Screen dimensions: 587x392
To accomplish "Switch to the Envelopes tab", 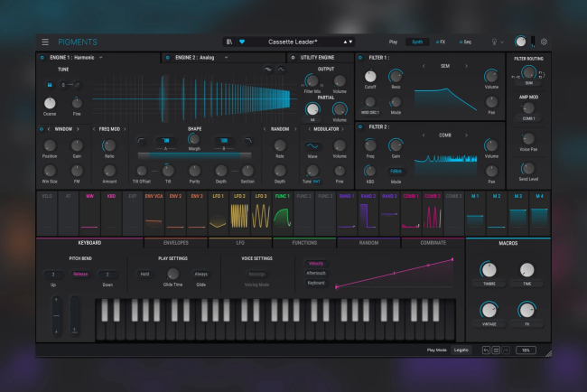I will (x=175, y=243).
